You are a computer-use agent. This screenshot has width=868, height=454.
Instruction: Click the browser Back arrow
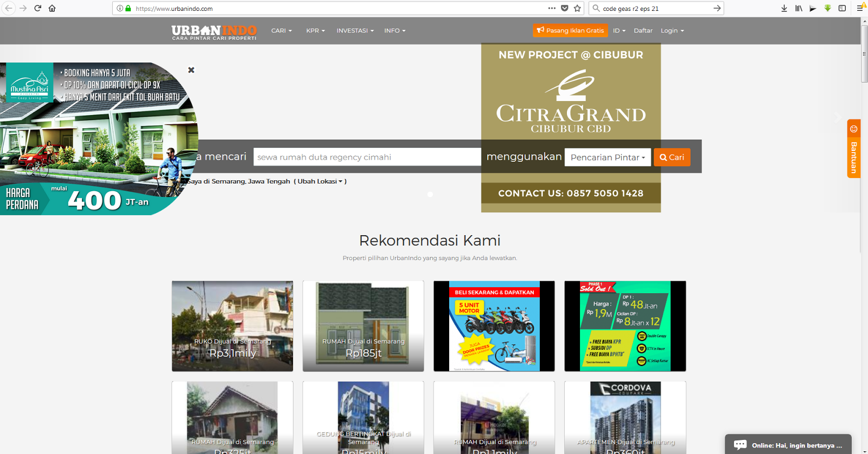pyautogui.click(x=9, y=8)
